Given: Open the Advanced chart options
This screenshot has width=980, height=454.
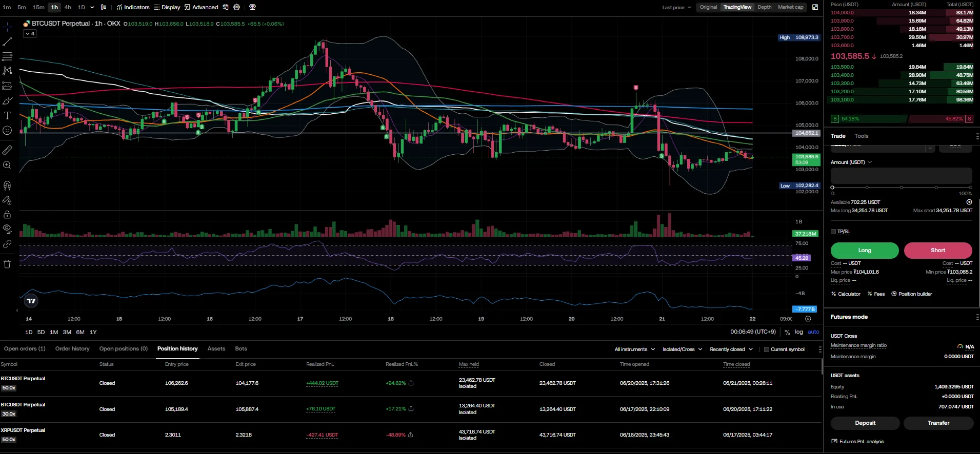Looking at the screenshot, I should (x=202, y=7).
